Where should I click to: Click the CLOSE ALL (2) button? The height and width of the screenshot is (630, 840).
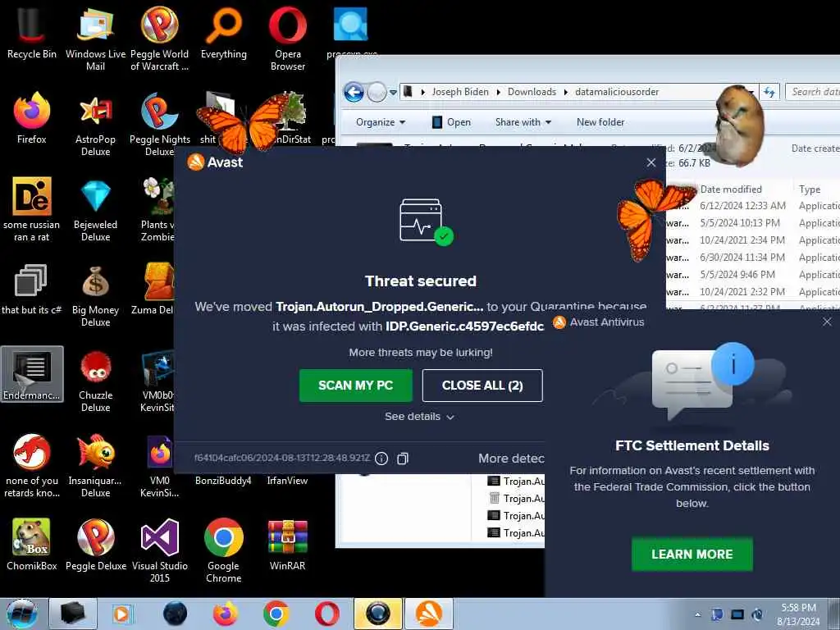(482, 386)
